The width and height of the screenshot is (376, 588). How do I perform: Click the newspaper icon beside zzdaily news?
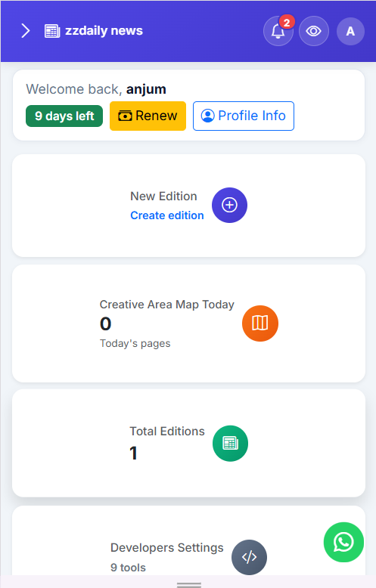click(52, 31)
